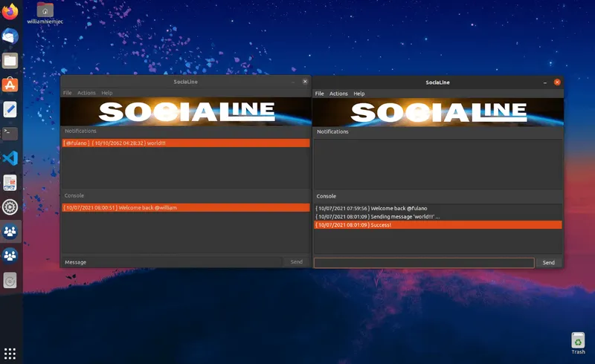
Task: Select the 'Success!' console line
Action: 438,225
